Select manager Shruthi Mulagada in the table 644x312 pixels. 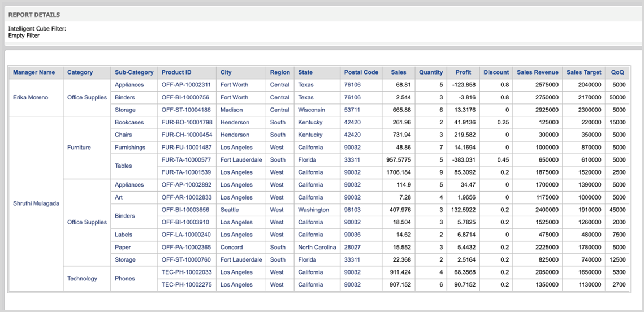(x=36, y=203)
